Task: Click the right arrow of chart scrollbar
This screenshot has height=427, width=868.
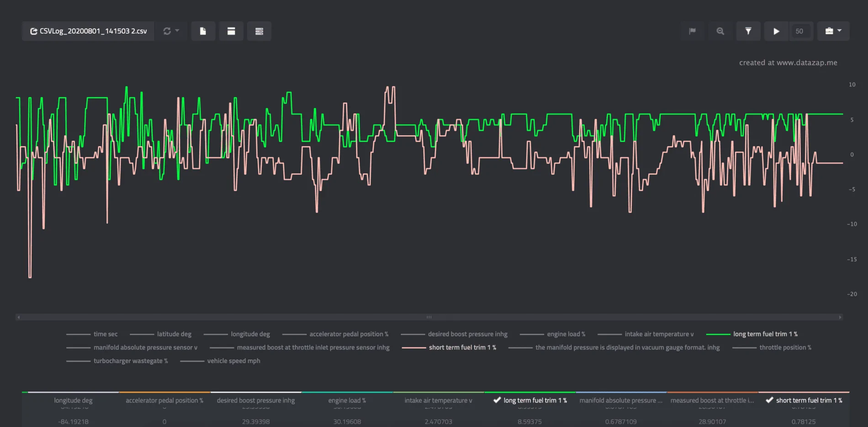Action: (840, 317)
